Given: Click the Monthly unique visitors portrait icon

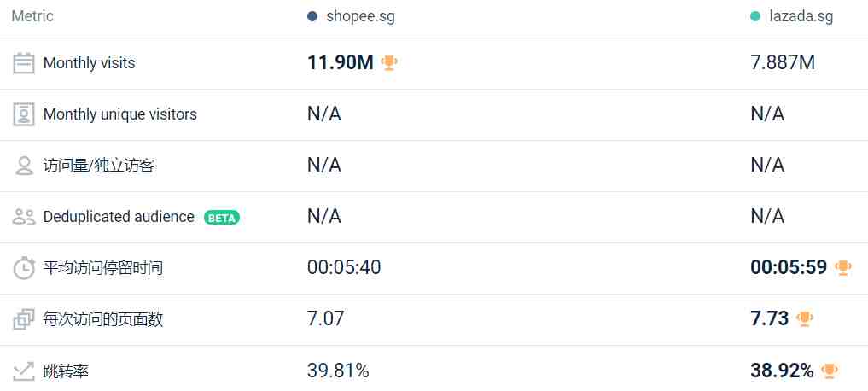Looking at the screenshot, I should pos(24,114).
